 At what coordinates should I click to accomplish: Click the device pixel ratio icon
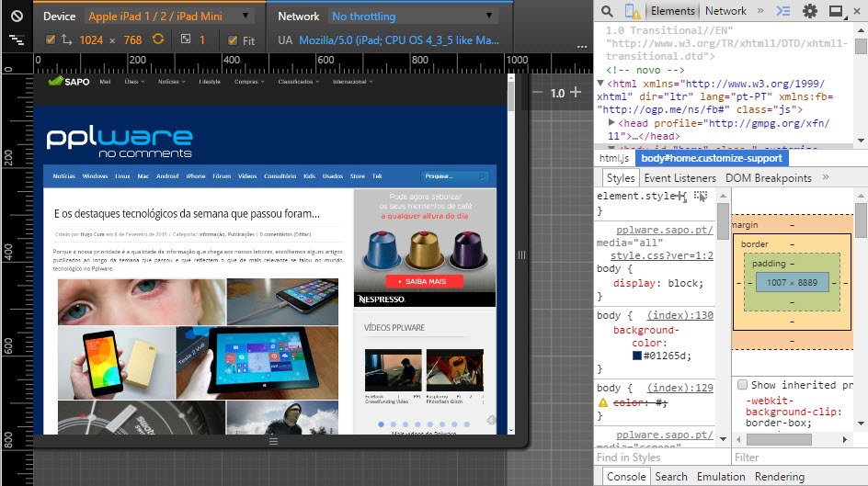coord(186,40)
